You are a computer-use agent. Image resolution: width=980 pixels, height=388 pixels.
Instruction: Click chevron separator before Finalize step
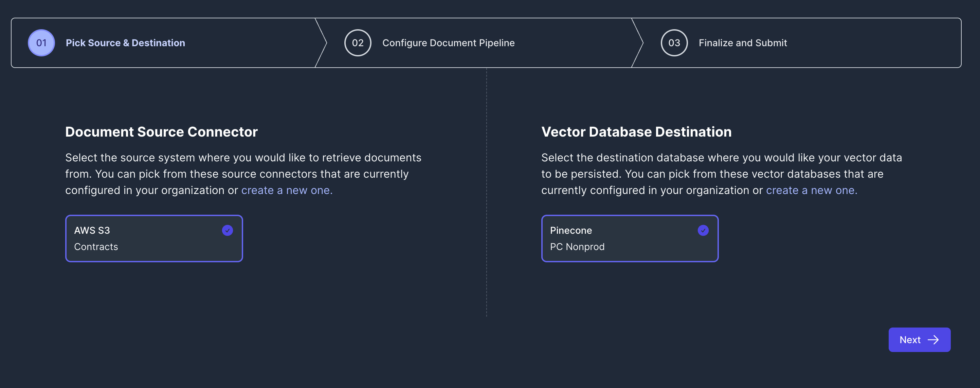(638, 43)
